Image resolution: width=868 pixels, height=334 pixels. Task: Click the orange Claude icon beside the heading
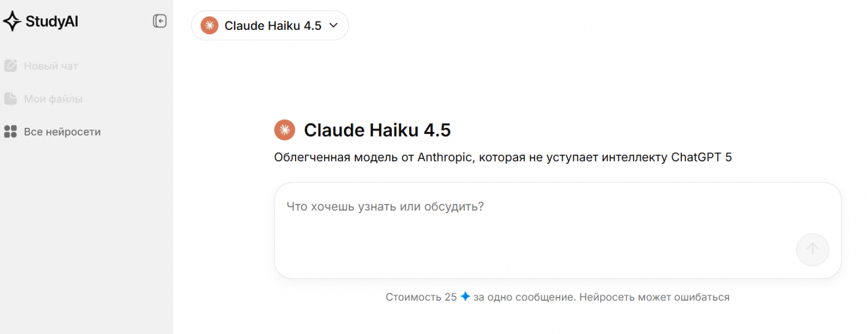pos(285,130)
